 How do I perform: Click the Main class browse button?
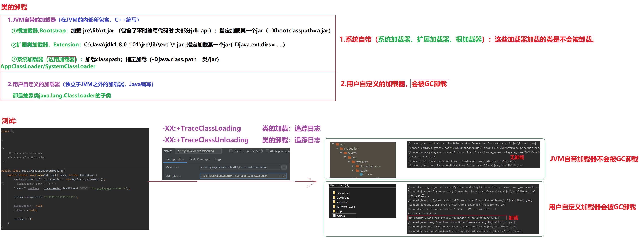coord(284,167)
